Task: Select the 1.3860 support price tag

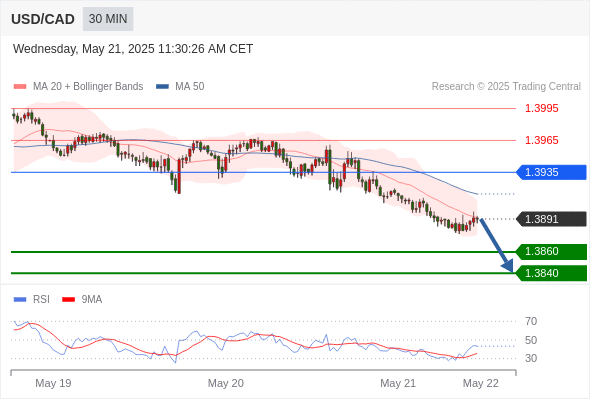Action: point(551,251)
